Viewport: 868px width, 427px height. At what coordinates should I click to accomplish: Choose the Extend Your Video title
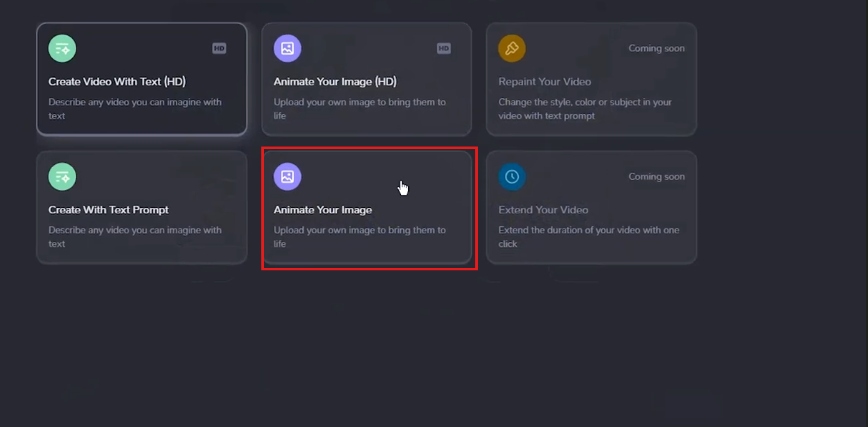543,210
